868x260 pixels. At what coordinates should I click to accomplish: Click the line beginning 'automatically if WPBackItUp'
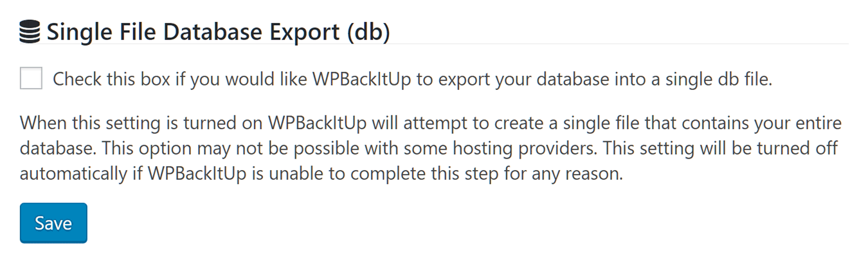(321, 175)
